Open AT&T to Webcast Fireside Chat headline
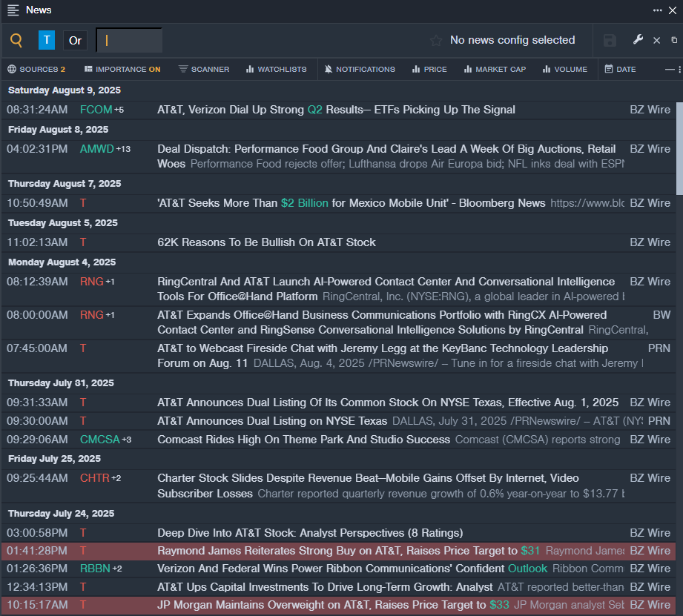Screen dimensions: 683x616 (x=383, y=356)
